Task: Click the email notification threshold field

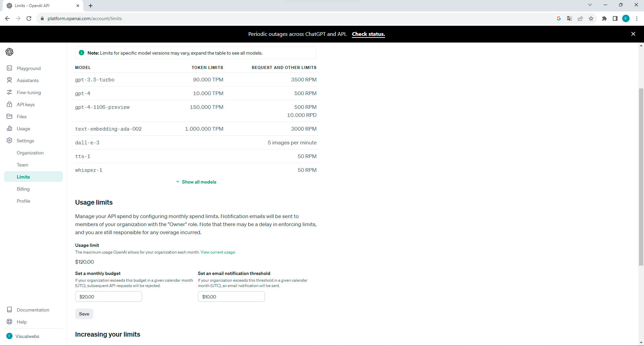Action: coord(231,296)
